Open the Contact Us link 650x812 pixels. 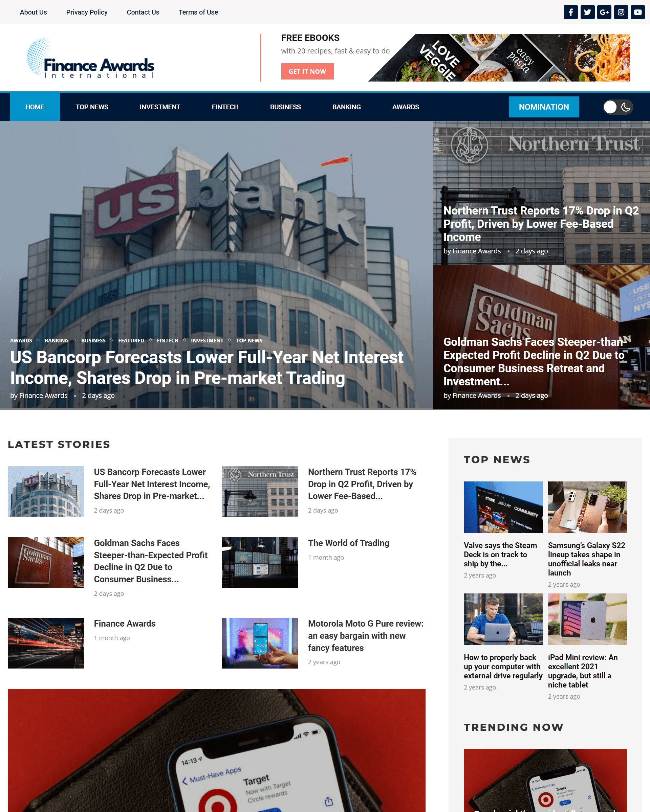[143, 12]
